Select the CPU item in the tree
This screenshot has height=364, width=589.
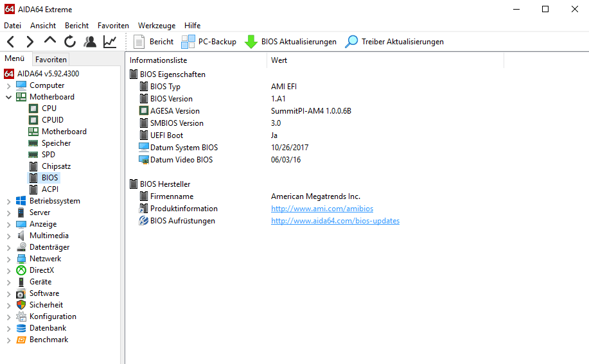pyautogui.click(x=49, y=108)
